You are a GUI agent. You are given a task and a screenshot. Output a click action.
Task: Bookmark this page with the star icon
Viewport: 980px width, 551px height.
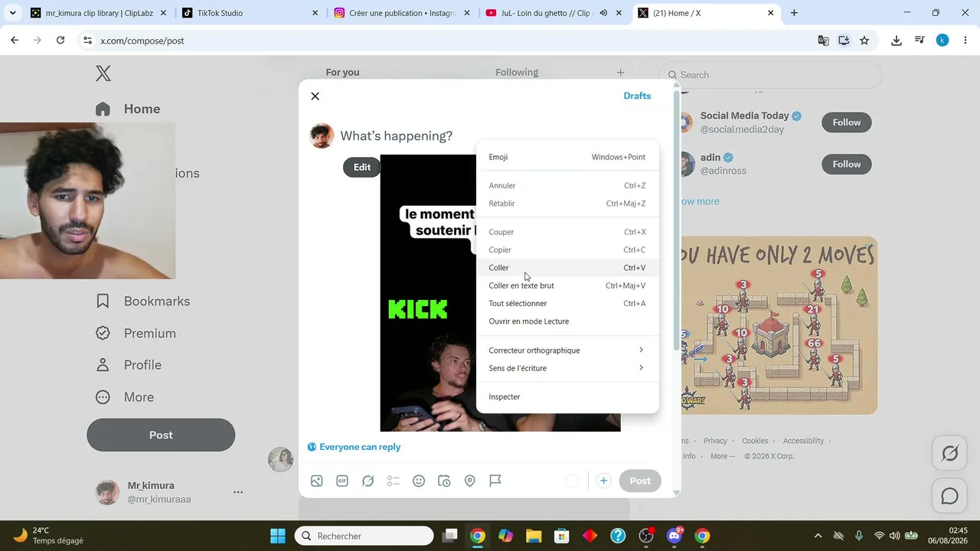(864, 41)
